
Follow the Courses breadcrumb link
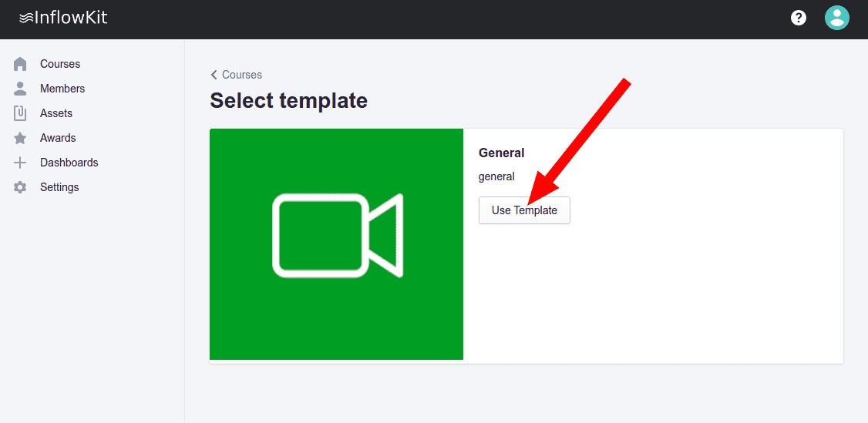point(242,75)
